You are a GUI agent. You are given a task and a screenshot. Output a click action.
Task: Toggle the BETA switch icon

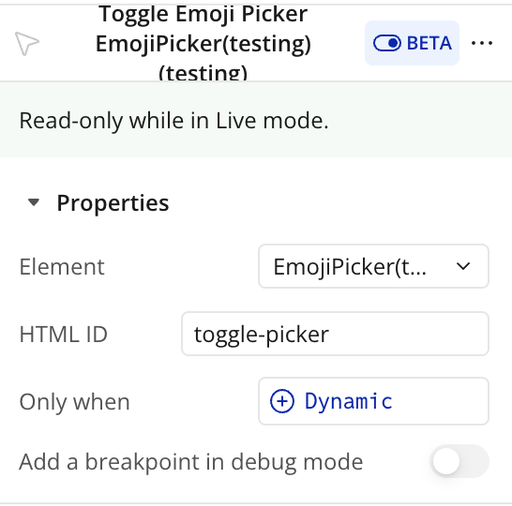point(387,43)
